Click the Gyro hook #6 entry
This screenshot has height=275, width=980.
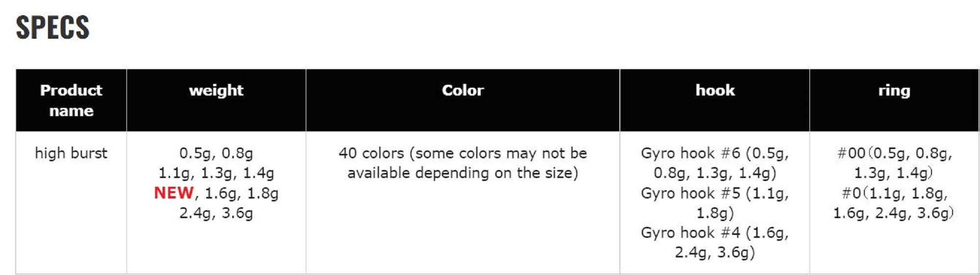(715, 163)
